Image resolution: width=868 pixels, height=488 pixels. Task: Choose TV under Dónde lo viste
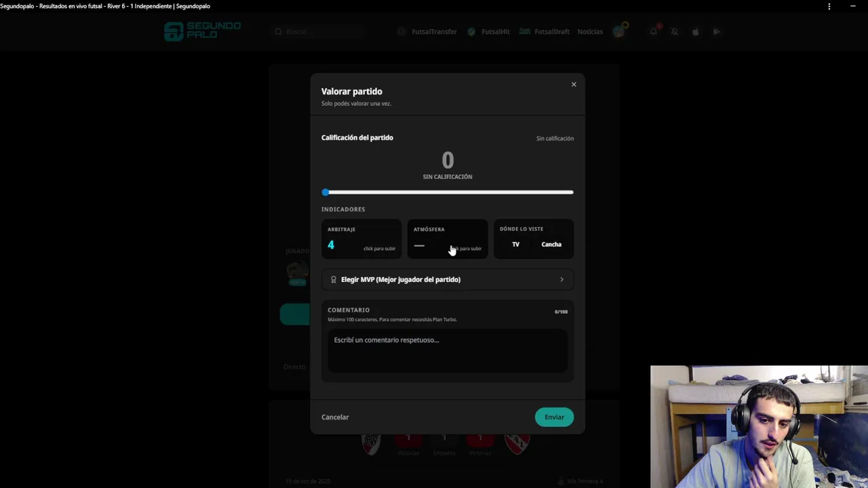(x=515, y=245)
